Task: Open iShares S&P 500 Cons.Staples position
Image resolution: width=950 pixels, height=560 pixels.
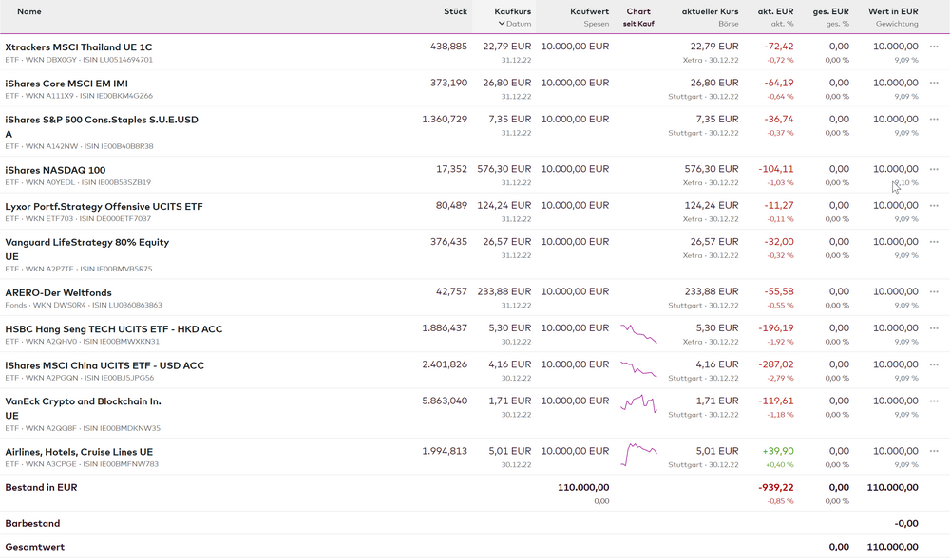Action: [102, 120]
